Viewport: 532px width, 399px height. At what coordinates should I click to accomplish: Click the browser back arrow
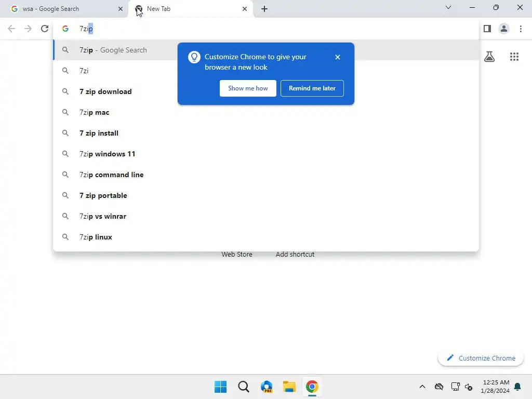coord(11,29)
